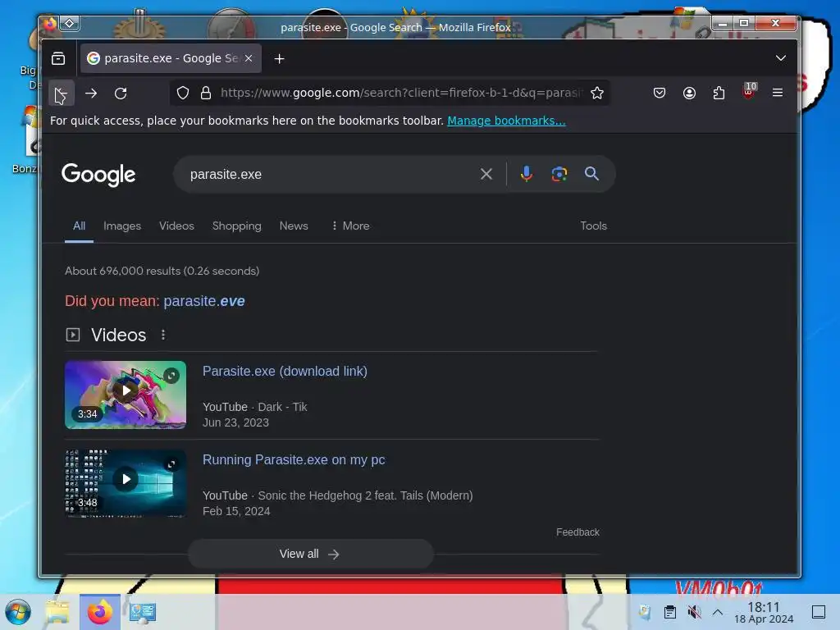Click the Firefox taskbar icon
The image size is (840, 630).
[x=100, y=612]
